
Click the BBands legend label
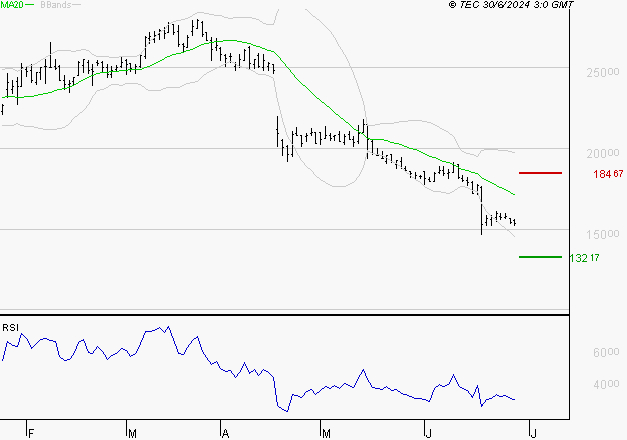(56, 4)
